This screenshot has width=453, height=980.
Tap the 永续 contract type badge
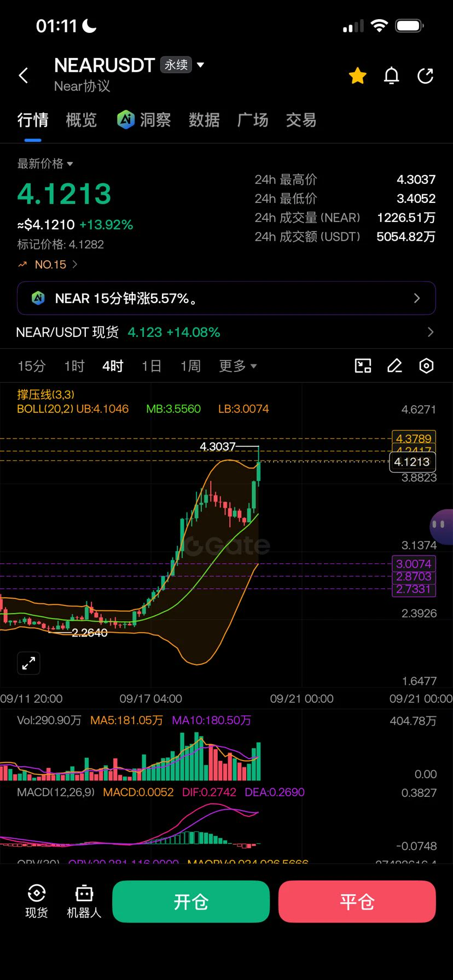[176, 65]
